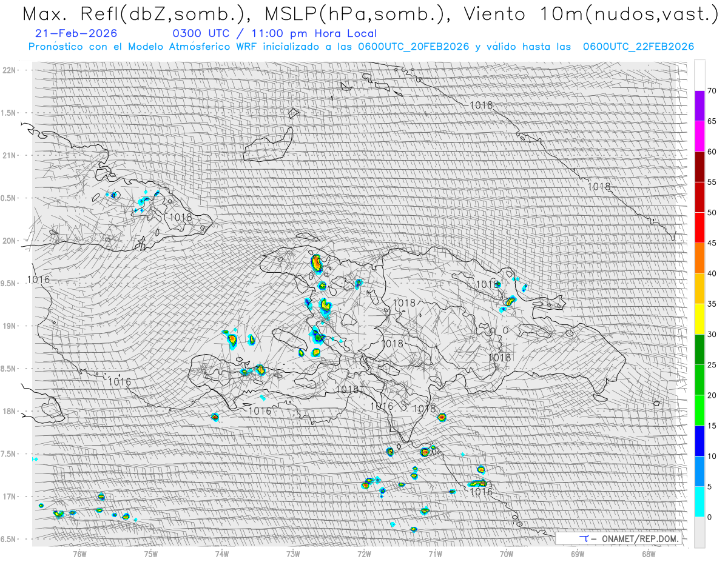Click the 9.5N latitude label
728x562 pixels.
[9, 283]
